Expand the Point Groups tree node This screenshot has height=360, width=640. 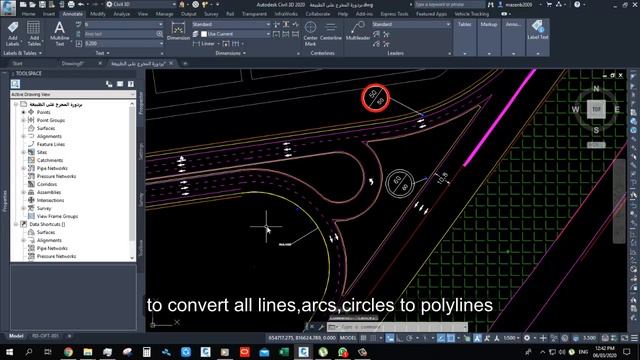(23, 120)
